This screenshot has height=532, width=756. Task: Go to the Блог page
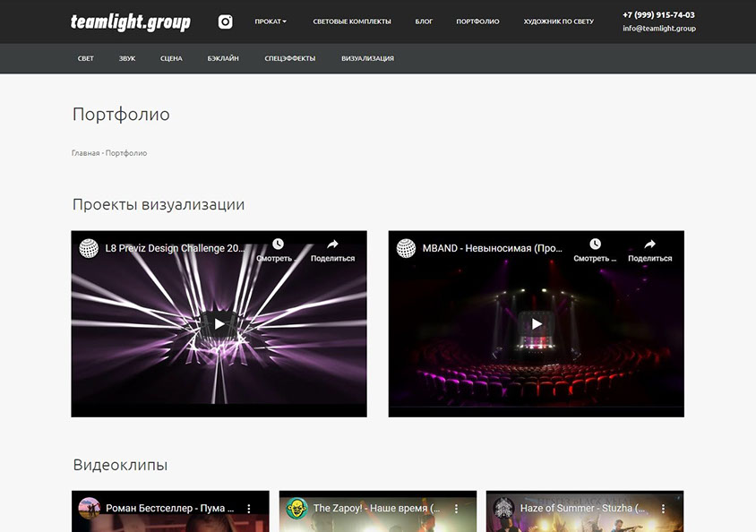point(424,21)
